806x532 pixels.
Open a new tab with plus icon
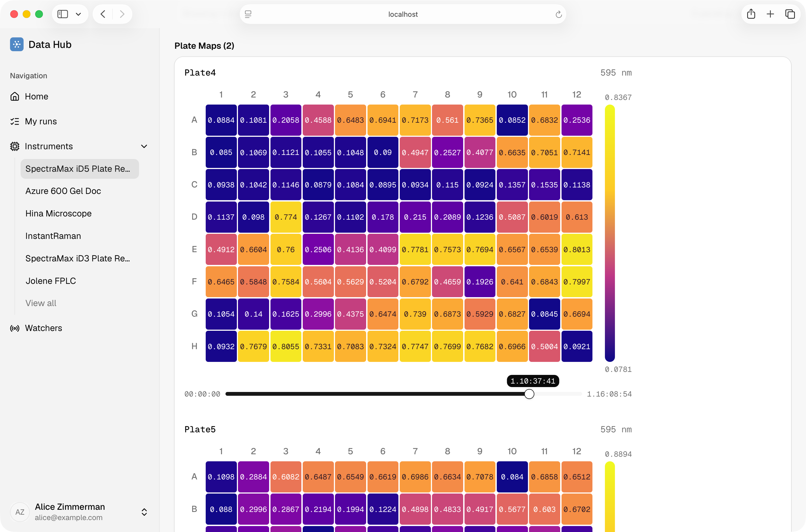coord(770,14)
